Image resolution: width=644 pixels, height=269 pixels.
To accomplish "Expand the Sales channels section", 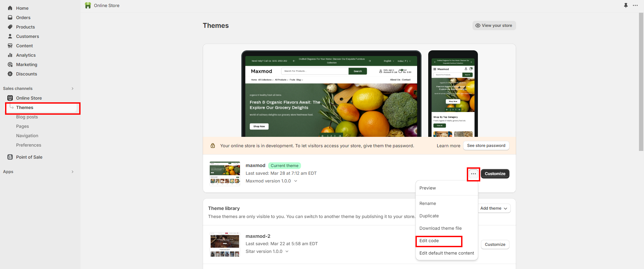I will point(72,89).
